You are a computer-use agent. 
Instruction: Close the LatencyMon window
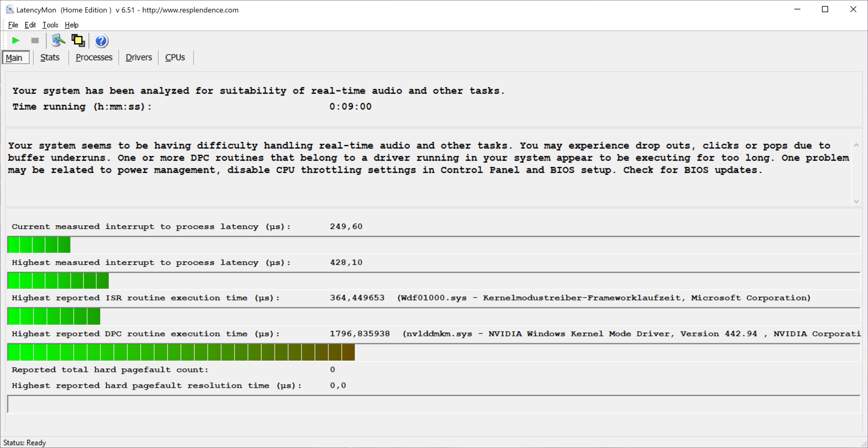pyautogui.click(x=853, y=9)
